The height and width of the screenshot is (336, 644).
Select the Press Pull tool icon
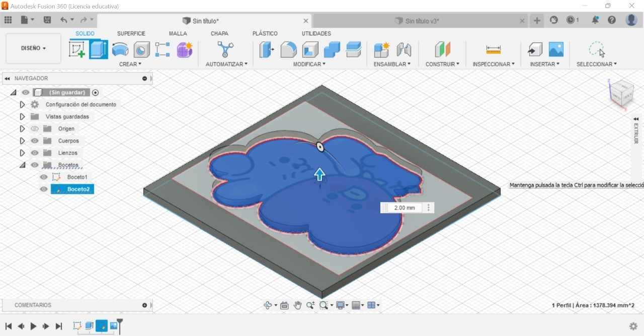pos(267,49)
